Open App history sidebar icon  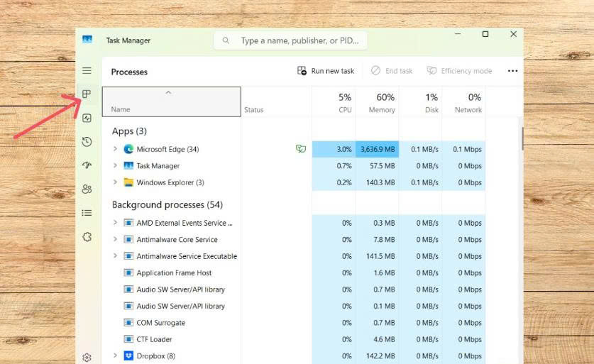87,142
